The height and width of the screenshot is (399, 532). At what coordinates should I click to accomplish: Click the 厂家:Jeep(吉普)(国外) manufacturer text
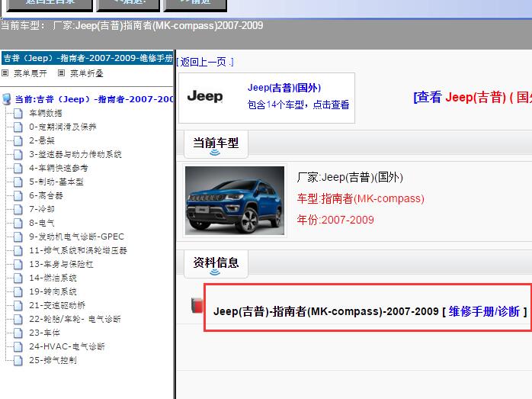click(350, 177)
